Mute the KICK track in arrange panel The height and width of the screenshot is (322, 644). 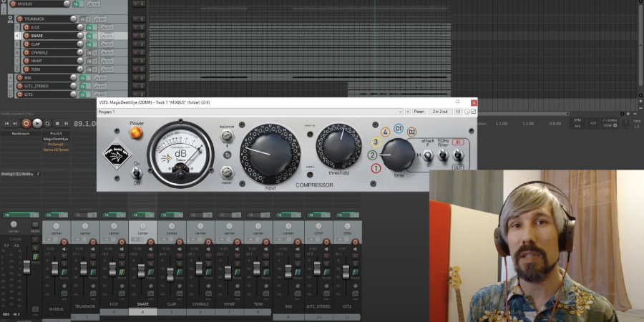pos(135,27)
